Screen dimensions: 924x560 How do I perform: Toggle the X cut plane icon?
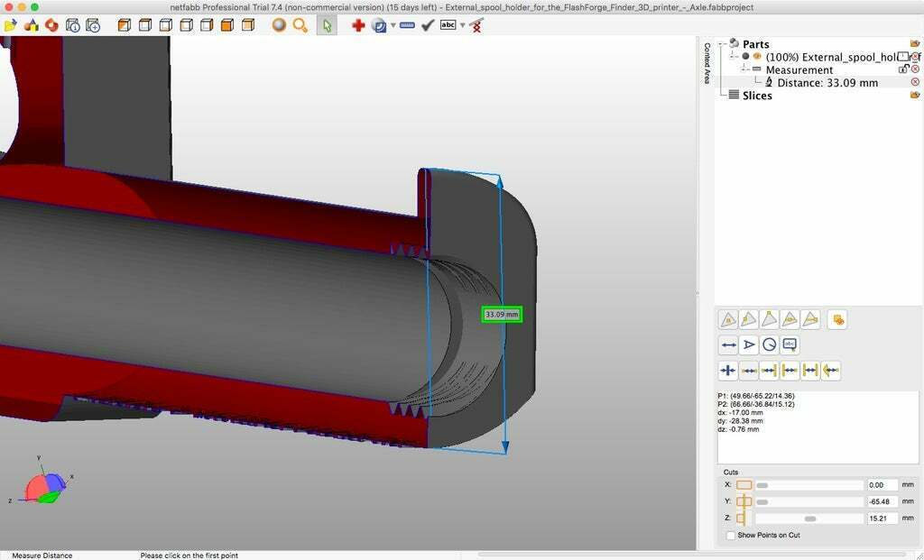[x=744, y=485]
